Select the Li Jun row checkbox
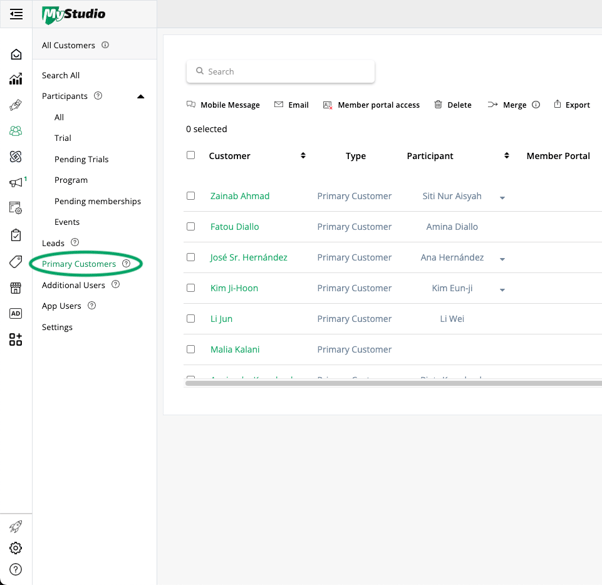Screen dimensions: 602x585 191,319
